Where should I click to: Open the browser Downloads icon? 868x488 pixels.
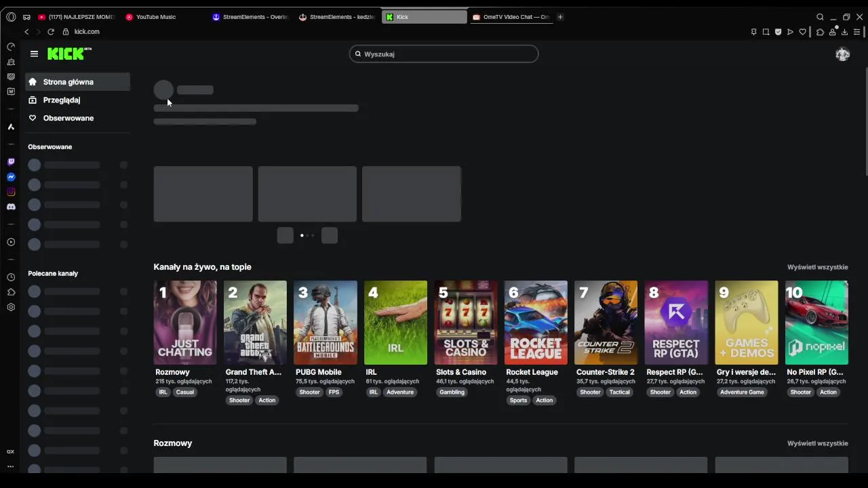tap(844, 32)
